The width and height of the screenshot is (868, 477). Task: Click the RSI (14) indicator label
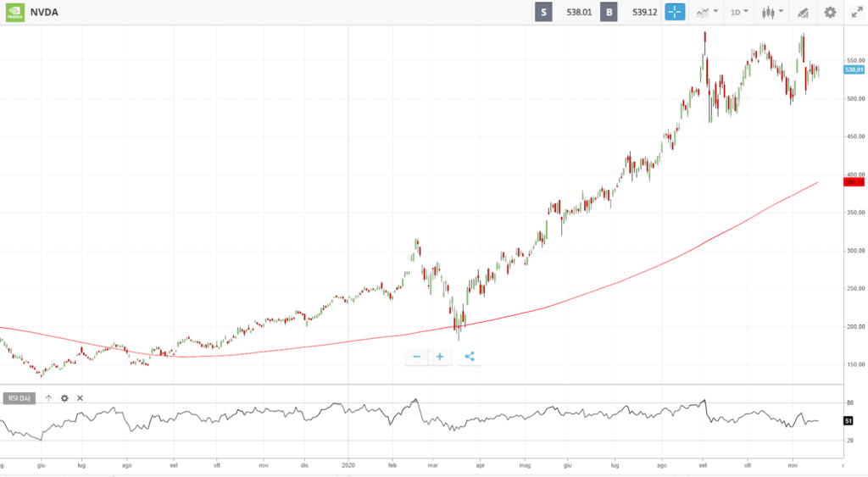[x=19, y=398]
